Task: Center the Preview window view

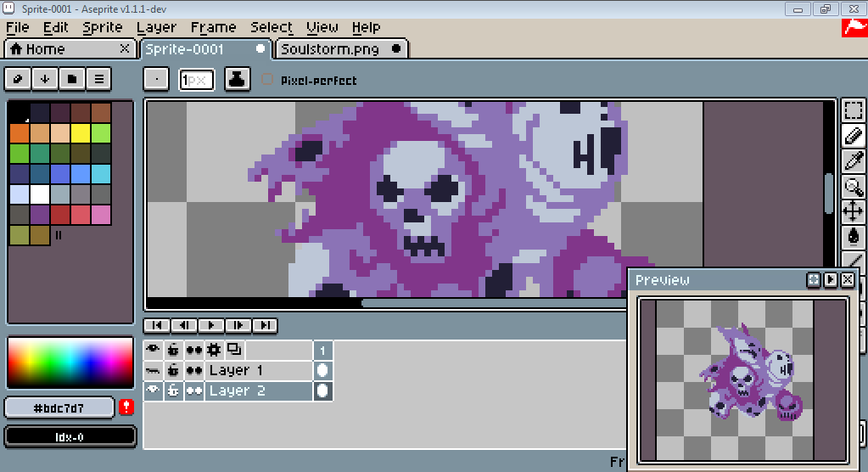Action: tap(813, 280)
